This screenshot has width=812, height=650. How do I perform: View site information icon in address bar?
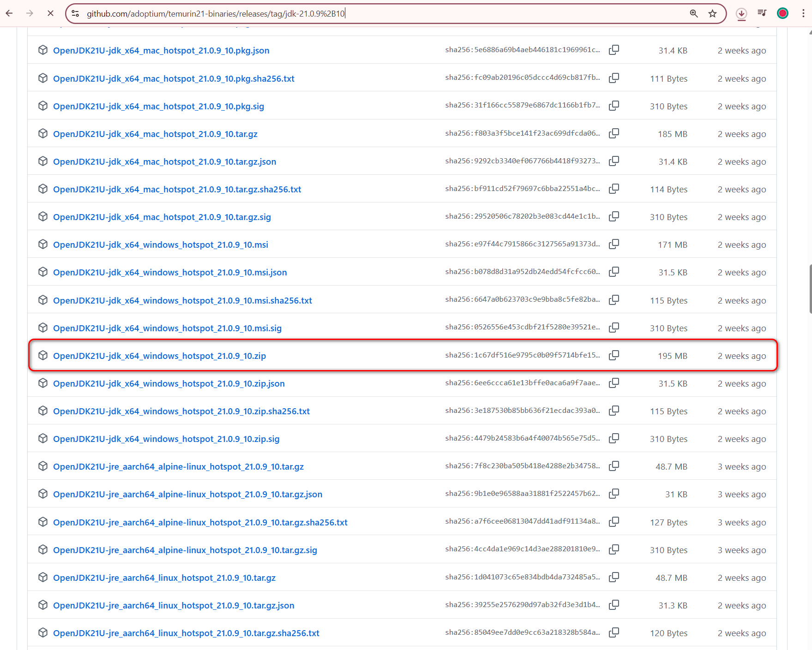[x=75, y=13]
